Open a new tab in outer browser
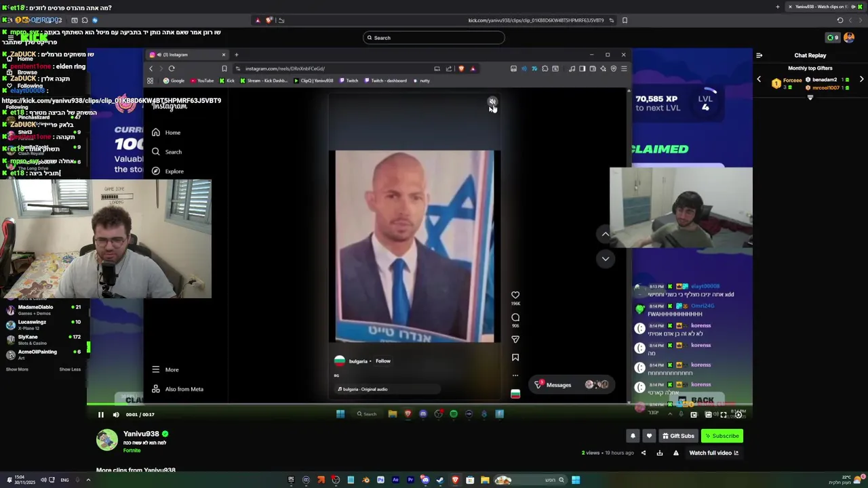The width and height of the screenshot is (868, 488). tap(777, 7)
